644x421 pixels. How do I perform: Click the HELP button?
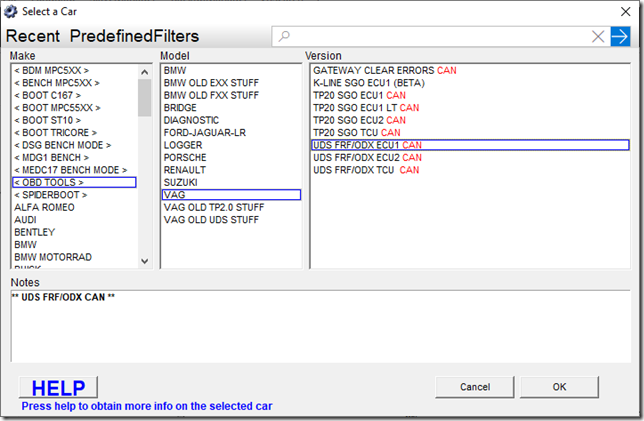(58, 387)
